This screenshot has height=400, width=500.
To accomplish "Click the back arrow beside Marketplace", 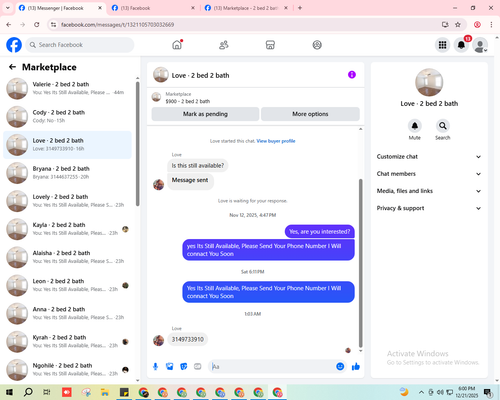I will (12, 67).
